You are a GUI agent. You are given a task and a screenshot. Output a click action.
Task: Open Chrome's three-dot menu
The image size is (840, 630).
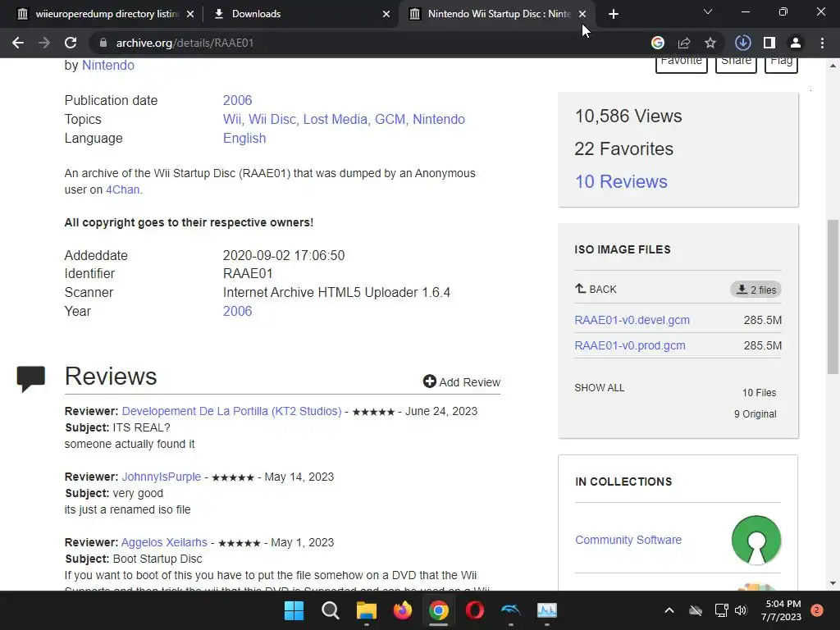(822, 43)
